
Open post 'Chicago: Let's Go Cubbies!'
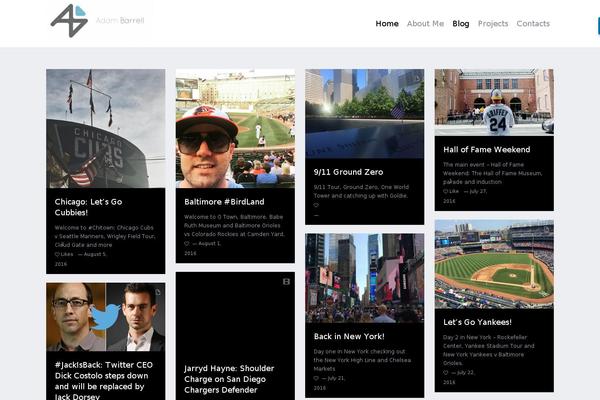(x=88, y=207)
